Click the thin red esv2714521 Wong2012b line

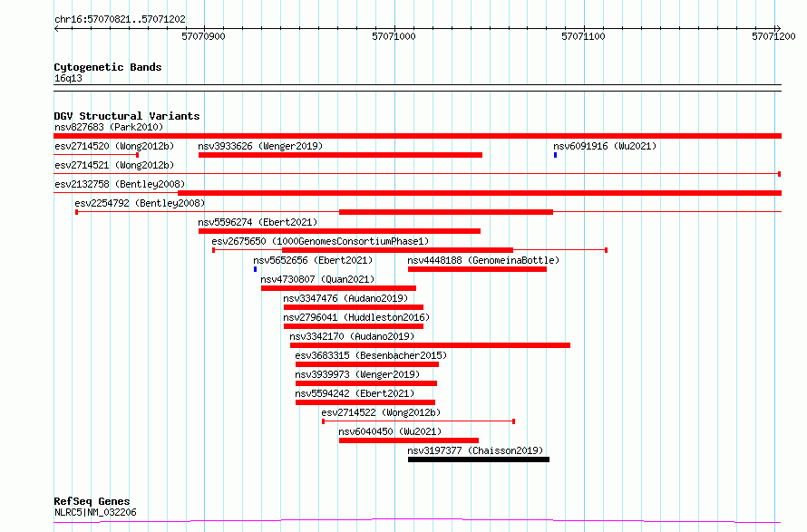pos(417,174)
